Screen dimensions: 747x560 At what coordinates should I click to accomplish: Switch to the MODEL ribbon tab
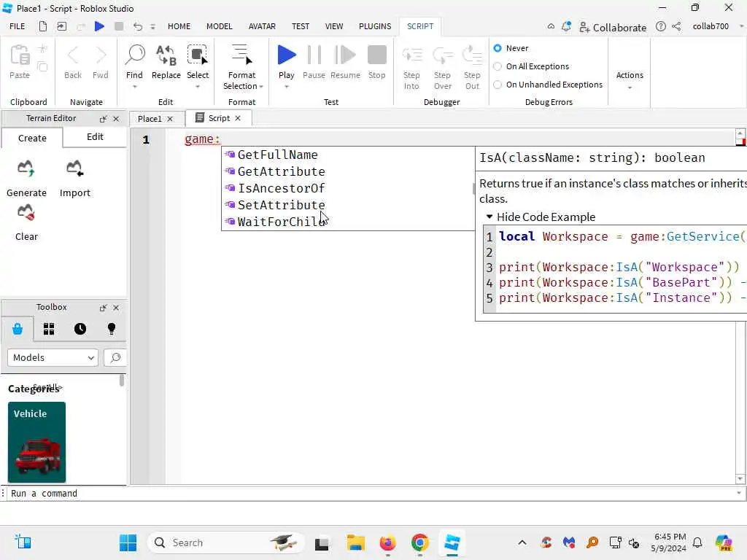(x=219, y=26)
